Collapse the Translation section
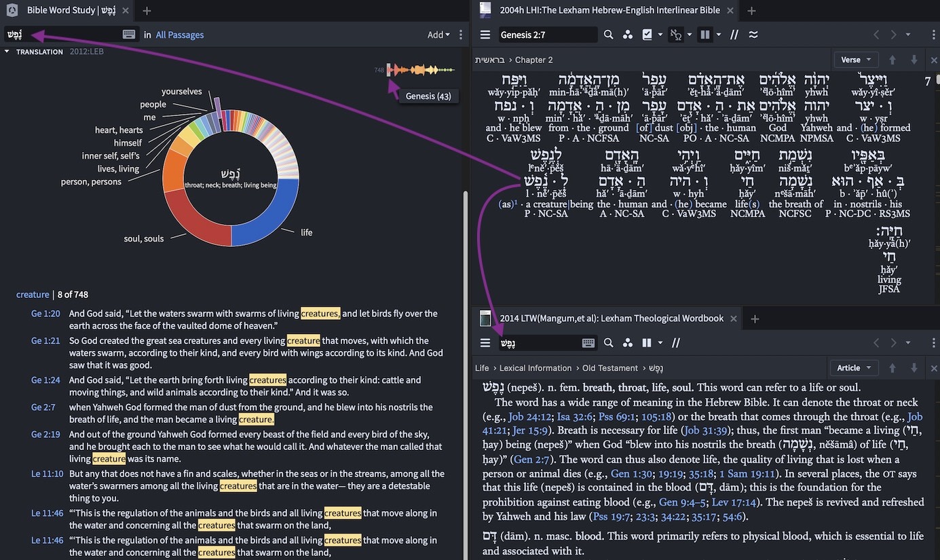Viewport: 940px width, 560px height. (x=7, y=52)
